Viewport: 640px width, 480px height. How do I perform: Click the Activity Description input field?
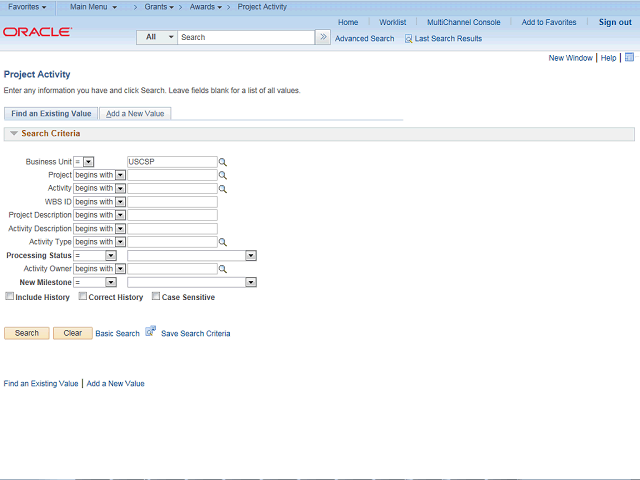click(x=172, y=229)
